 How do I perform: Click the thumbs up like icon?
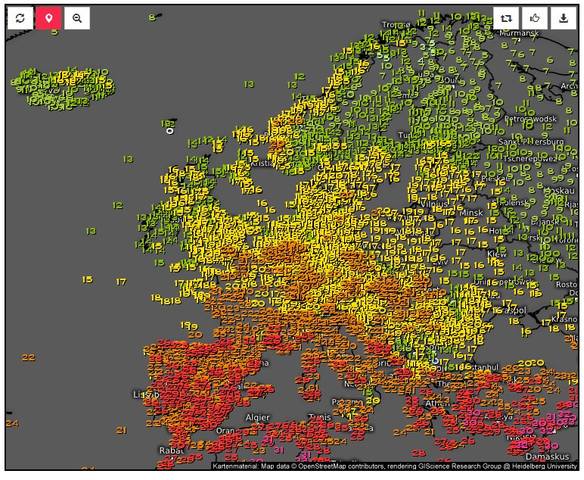point(535,18)
